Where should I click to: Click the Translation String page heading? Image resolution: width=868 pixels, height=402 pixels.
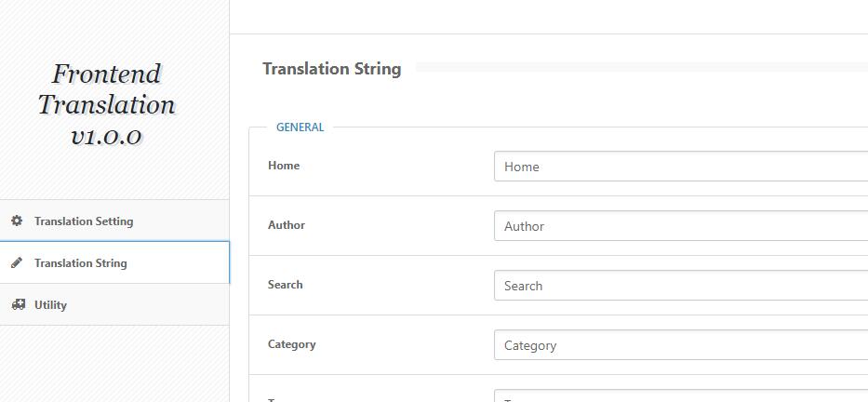coord(331,69)
